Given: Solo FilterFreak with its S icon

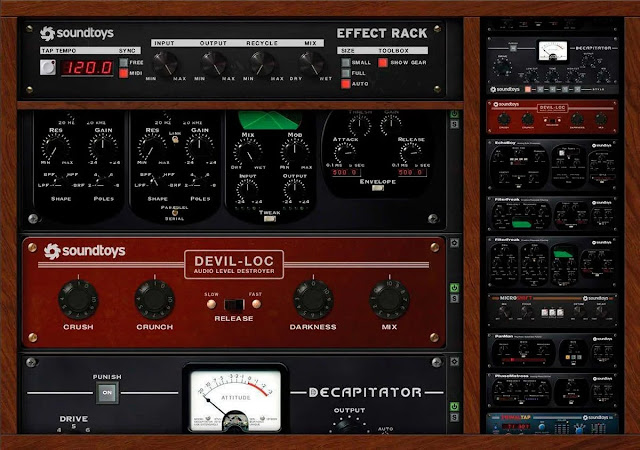Looking at the screenshot, I should tap(454, 125).
